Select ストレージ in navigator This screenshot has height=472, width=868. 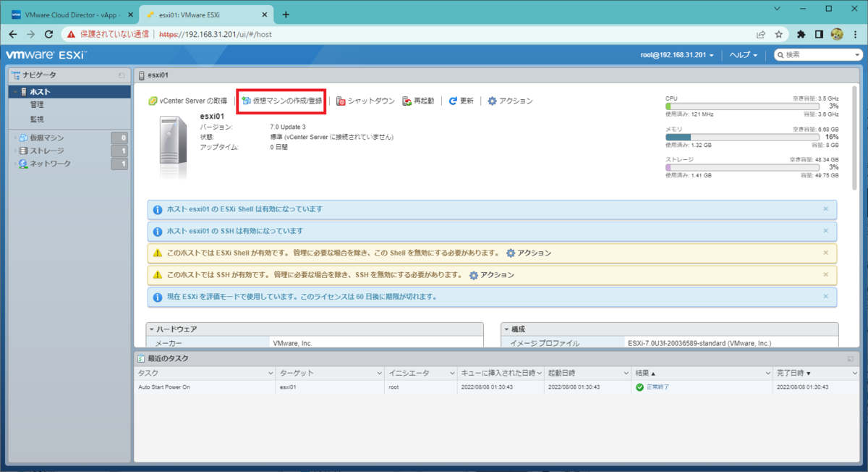coord(47,151)
